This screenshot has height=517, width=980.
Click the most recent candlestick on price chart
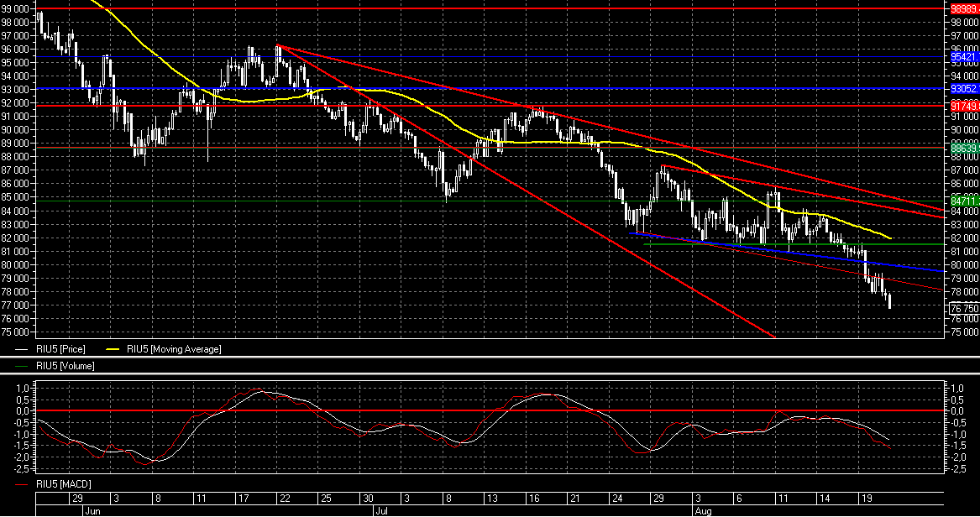coord(889,302)
